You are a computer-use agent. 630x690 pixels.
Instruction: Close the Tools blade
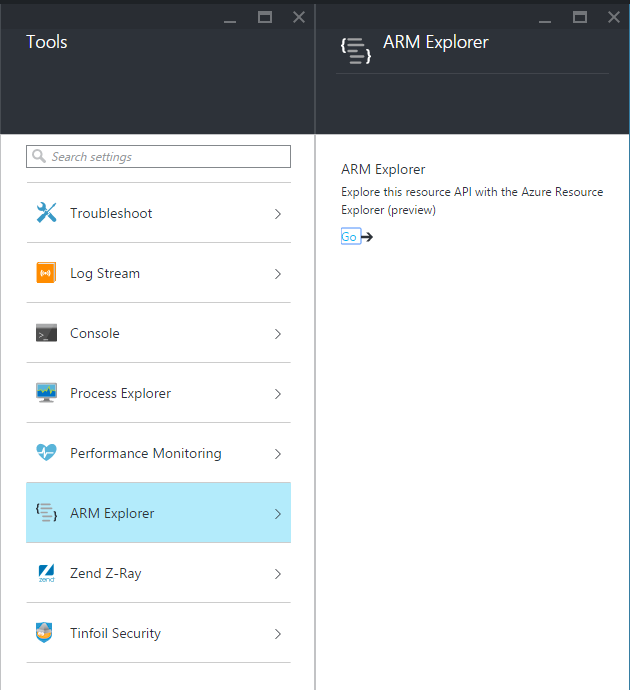(x=299, y=17)
